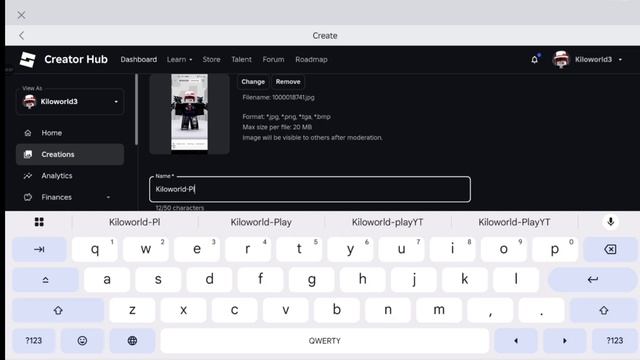This screenshot has width=640, height=360.
Task: Click the Finances piggy bank icon
Action: point(28,197)
